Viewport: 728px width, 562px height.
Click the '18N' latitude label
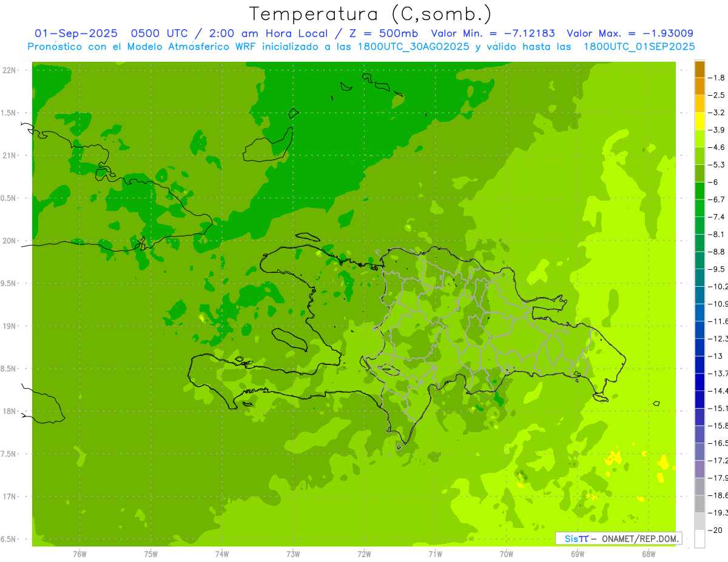[9, 411]
